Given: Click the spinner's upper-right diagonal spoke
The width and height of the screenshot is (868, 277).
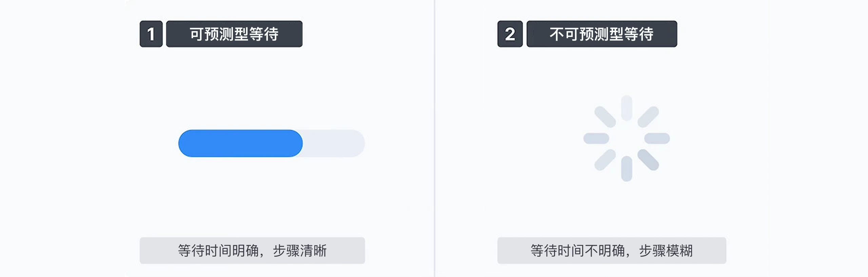Looking at the screenshot, I should click(648, 117).
